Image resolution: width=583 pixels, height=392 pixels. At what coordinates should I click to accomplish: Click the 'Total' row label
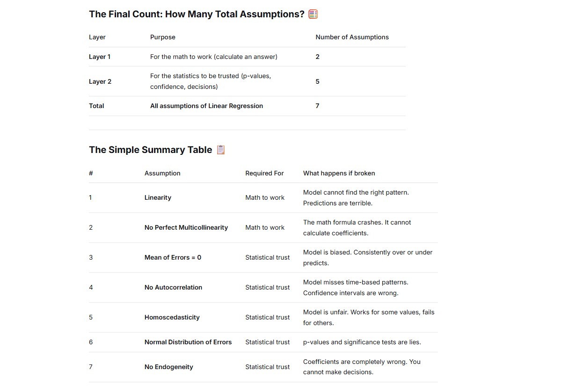pyautogui.click(x=96, y=106)
